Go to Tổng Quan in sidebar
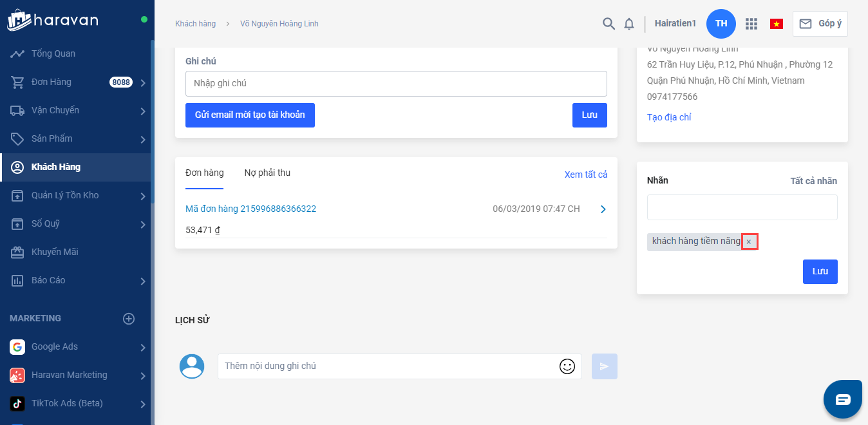 (53, 54)
